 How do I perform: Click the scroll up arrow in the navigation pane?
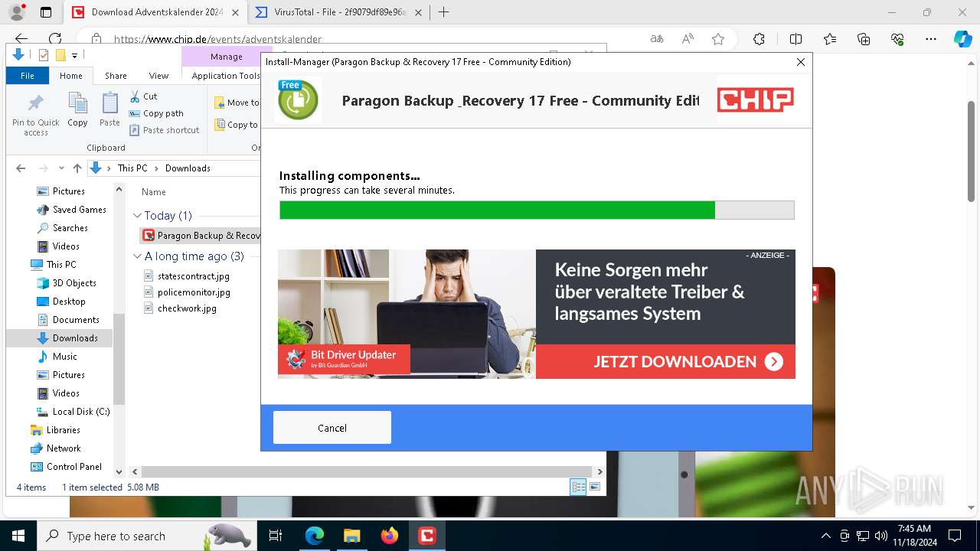[x=119, y=189]
